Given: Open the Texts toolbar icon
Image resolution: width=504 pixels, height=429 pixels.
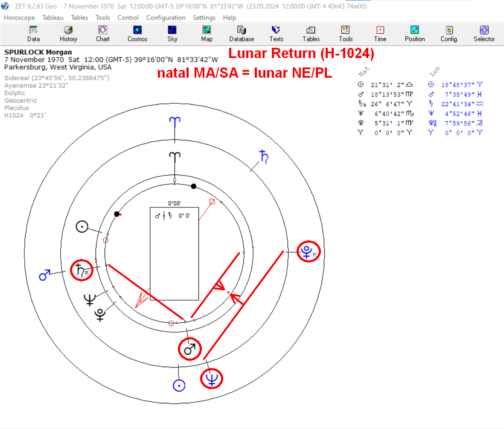Looking at the screenshot, I should (x=277, y=34).
